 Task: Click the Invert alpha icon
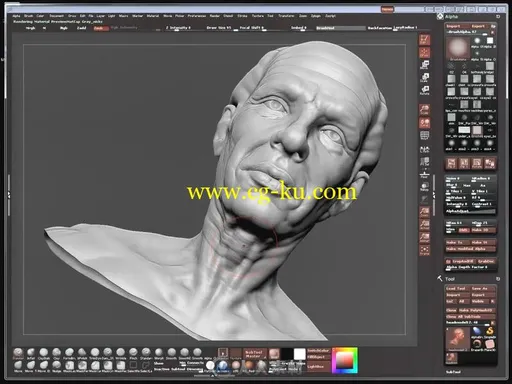point(490,163)
